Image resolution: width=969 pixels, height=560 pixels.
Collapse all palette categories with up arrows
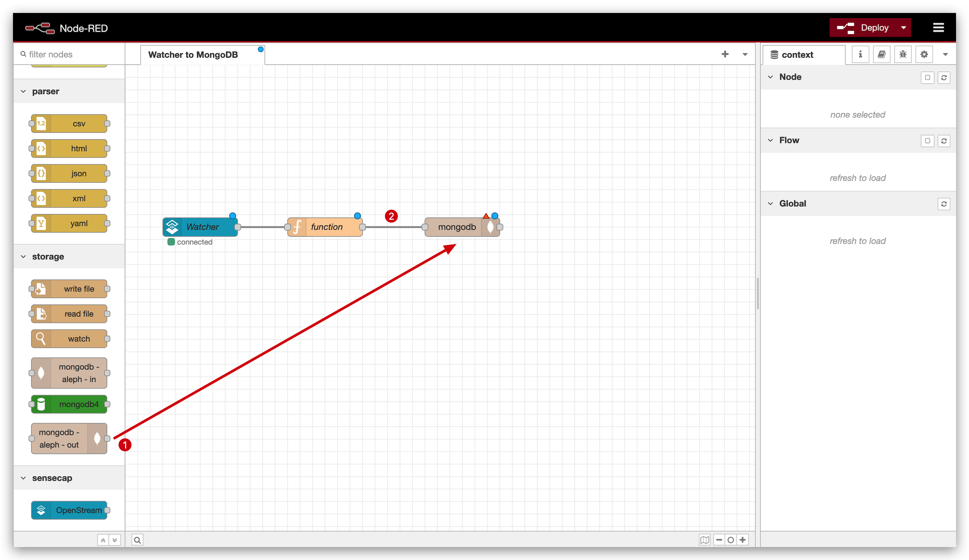pyautogui.click(x=103, y=540)
